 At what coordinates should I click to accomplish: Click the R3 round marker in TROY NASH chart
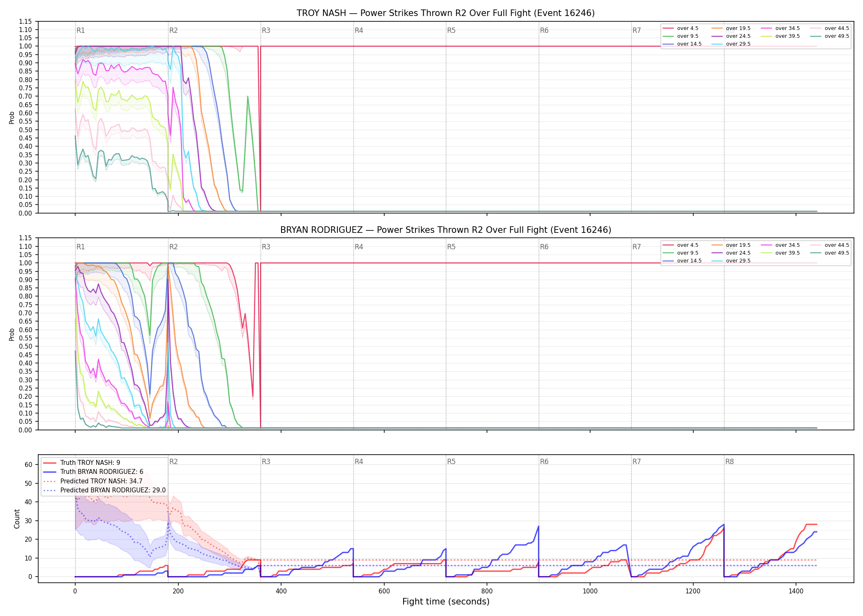[266, 30]
